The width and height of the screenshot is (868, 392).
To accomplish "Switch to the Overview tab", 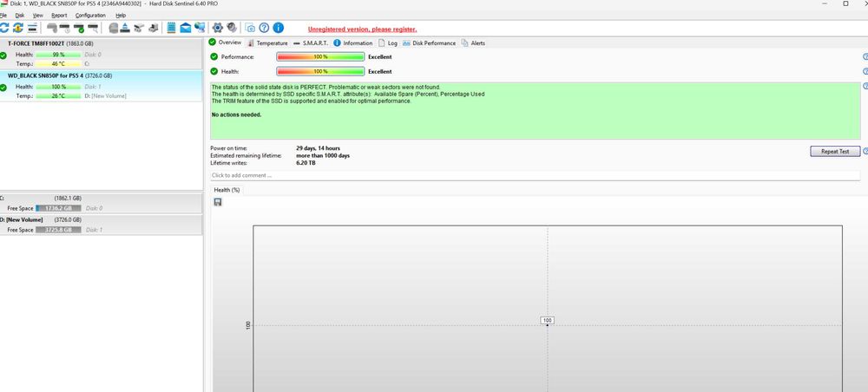I will (226, 42).
